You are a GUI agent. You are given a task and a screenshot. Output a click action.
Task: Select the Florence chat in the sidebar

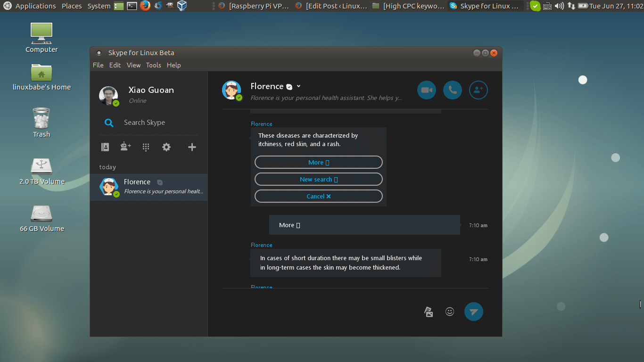click(x=149, y=187)
